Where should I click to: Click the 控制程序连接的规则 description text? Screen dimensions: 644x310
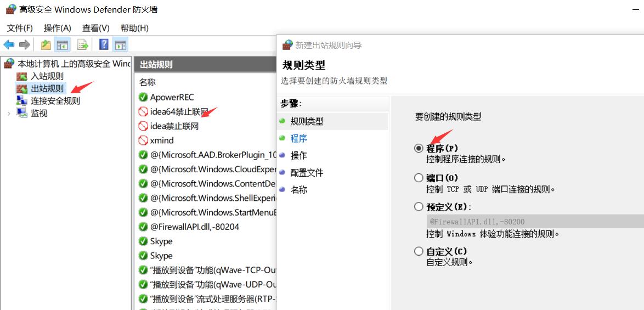click(x=466, y=159)
